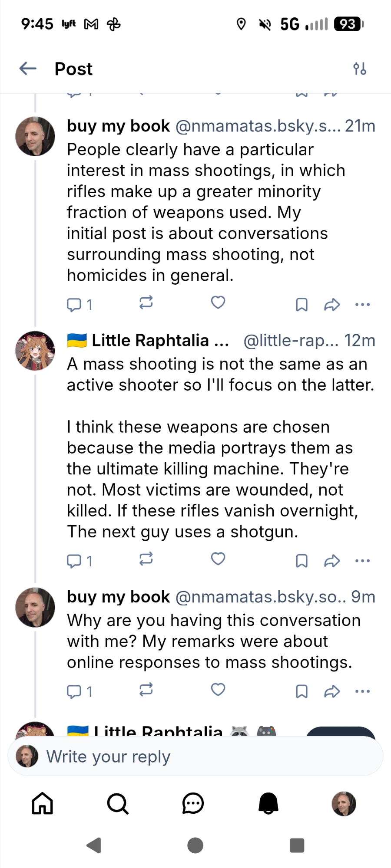Open more options on the 9m post

coord(362,691)
